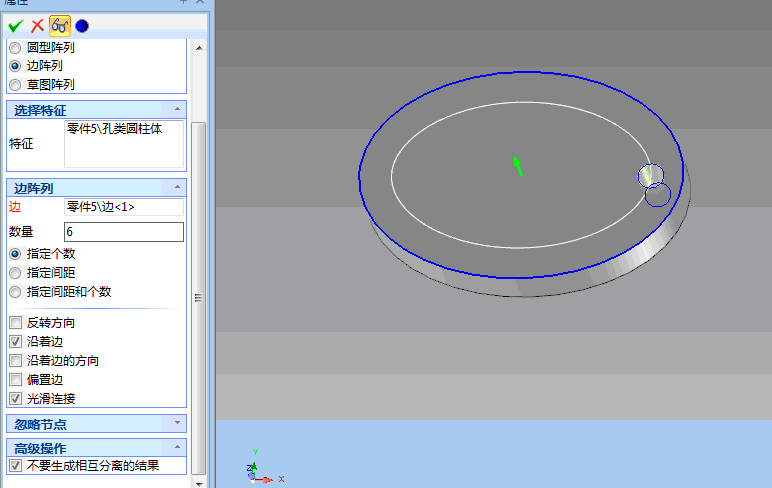772x488 pixels.
Task: Click the properties panel vertical scrollbar
Action: pyautogui.click(x=198, y=297)
